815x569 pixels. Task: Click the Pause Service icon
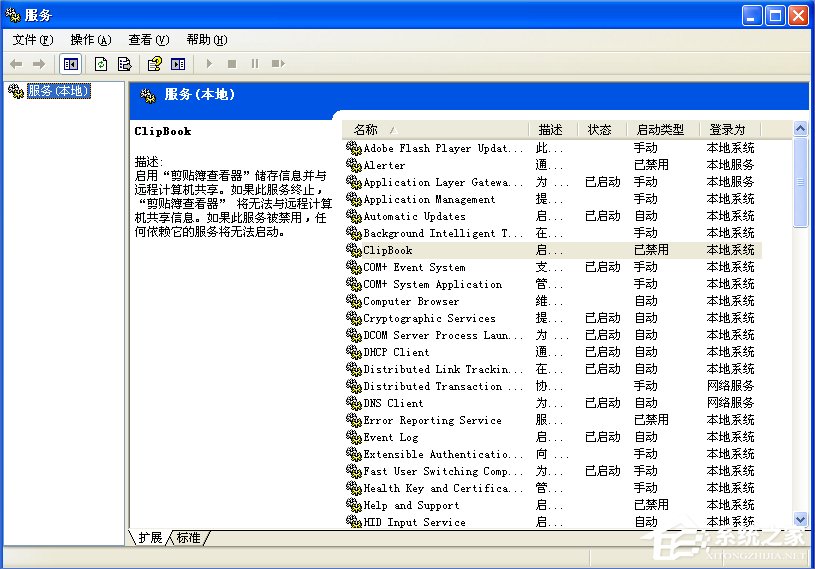pyautogui.click(x=255, y=64)
